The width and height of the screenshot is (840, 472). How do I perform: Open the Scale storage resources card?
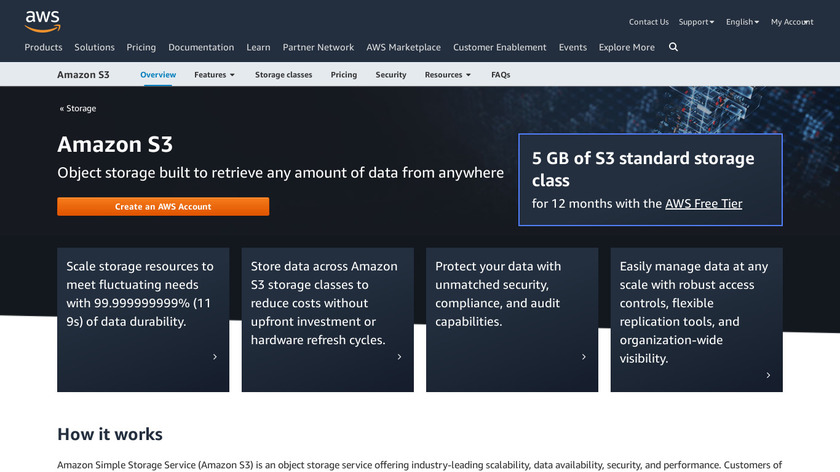143,319
